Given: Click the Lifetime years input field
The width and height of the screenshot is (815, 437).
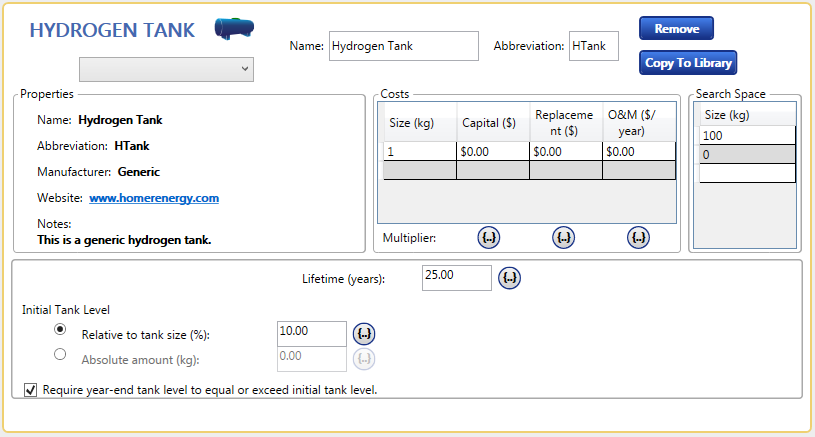Looking at the screenshot, I should point(456,276).
